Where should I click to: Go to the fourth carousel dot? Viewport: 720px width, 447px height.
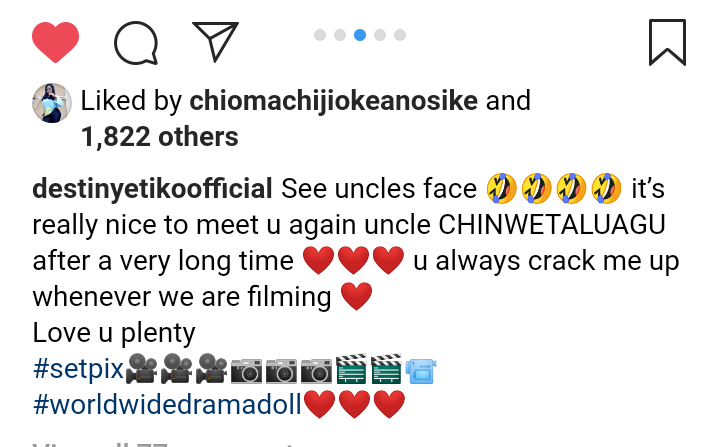coord(380,35)
